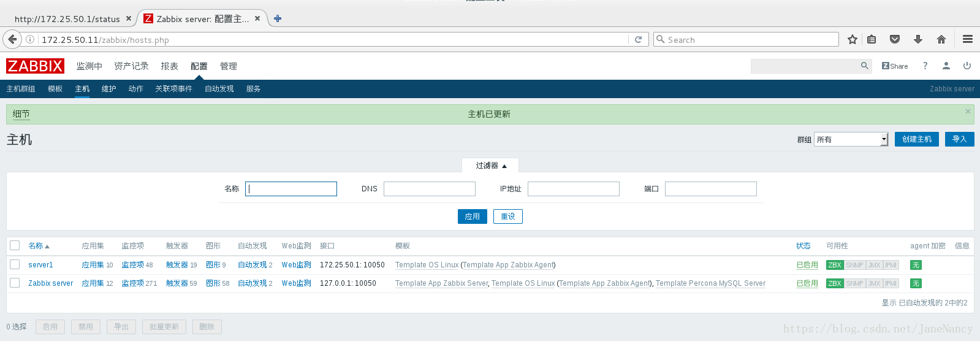Click the 无 encryption badge for Zabbix server
Viewport: 980px width, 341px height.
point(916,283)
